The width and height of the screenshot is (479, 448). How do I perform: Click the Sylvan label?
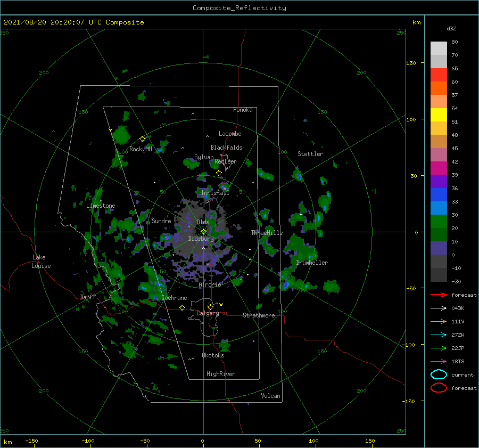point(204,157)
